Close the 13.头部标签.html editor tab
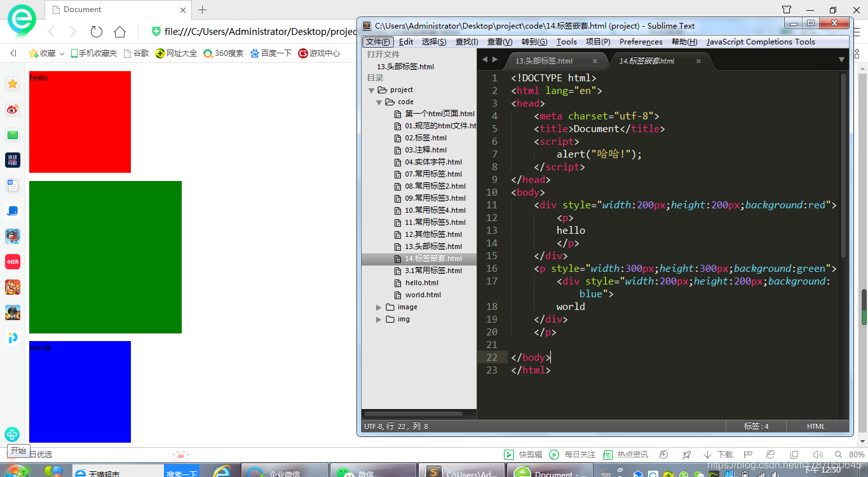 coord(595,61)
